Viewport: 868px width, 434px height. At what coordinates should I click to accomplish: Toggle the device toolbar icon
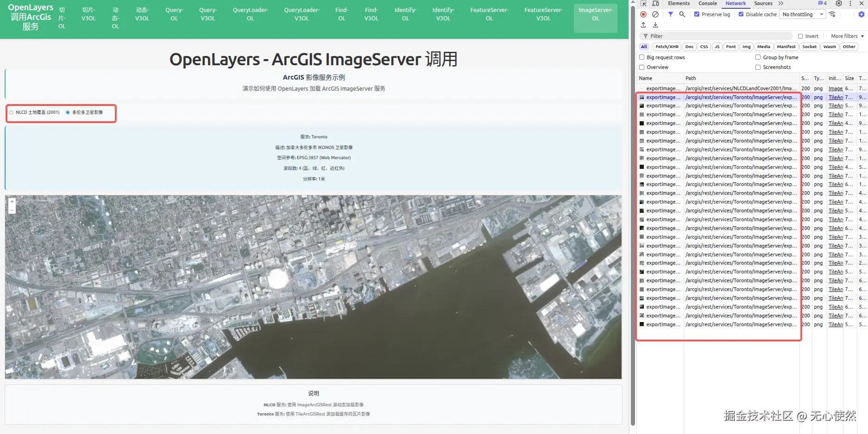point(655,3)
